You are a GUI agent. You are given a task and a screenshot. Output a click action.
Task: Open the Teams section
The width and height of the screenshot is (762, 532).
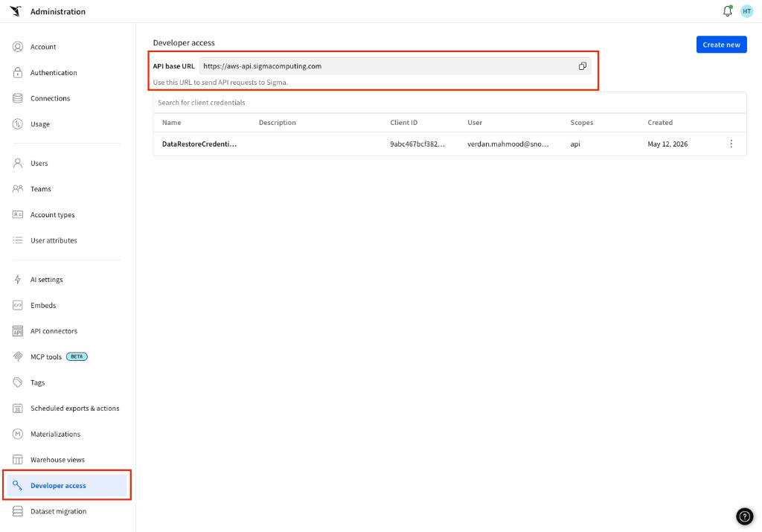(40, 189)
